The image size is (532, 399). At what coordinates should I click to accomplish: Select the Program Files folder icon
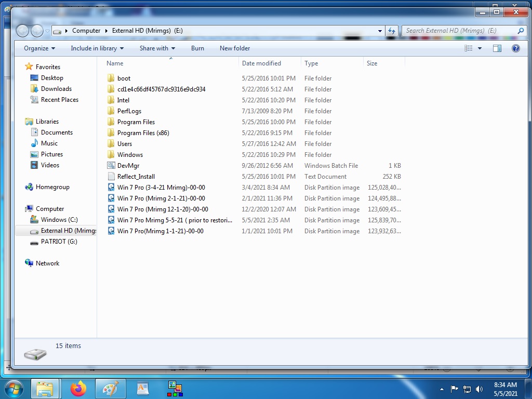coord(111,122)
